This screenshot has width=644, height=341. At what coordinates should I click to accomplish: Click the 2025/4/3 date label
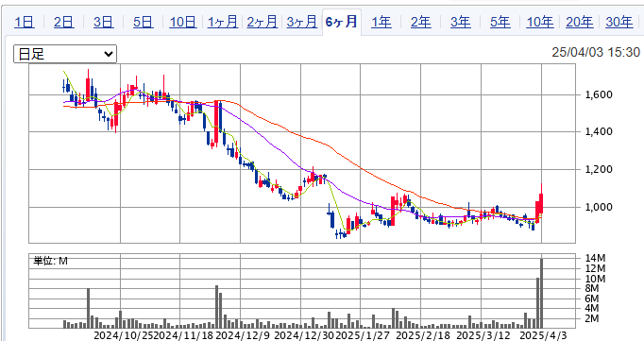543,335
